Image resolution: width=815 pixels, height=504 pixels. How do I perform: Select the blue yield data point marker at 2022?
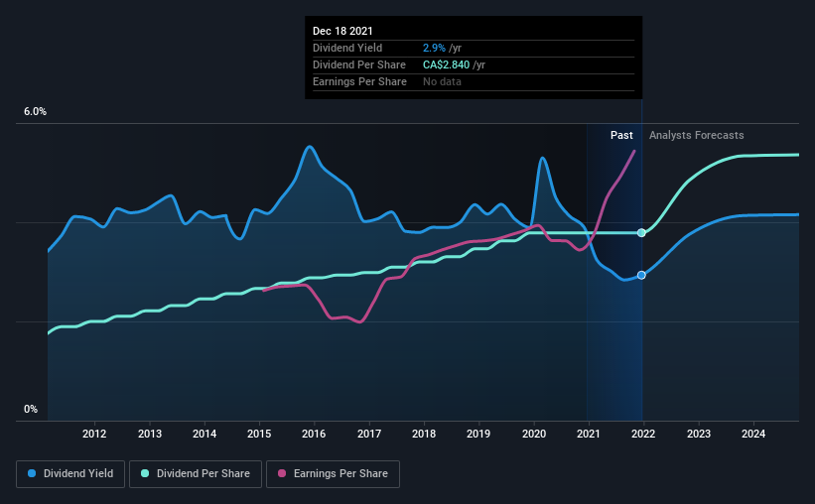[x=641, y=275]
